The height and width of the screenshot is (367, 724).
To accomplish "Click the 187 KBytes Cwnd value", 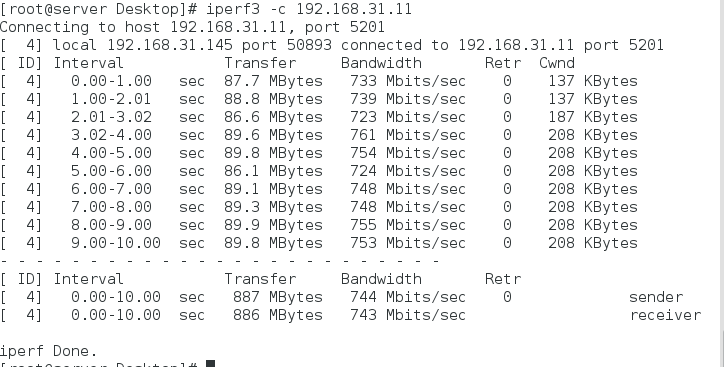I will [x=593, y=117].
